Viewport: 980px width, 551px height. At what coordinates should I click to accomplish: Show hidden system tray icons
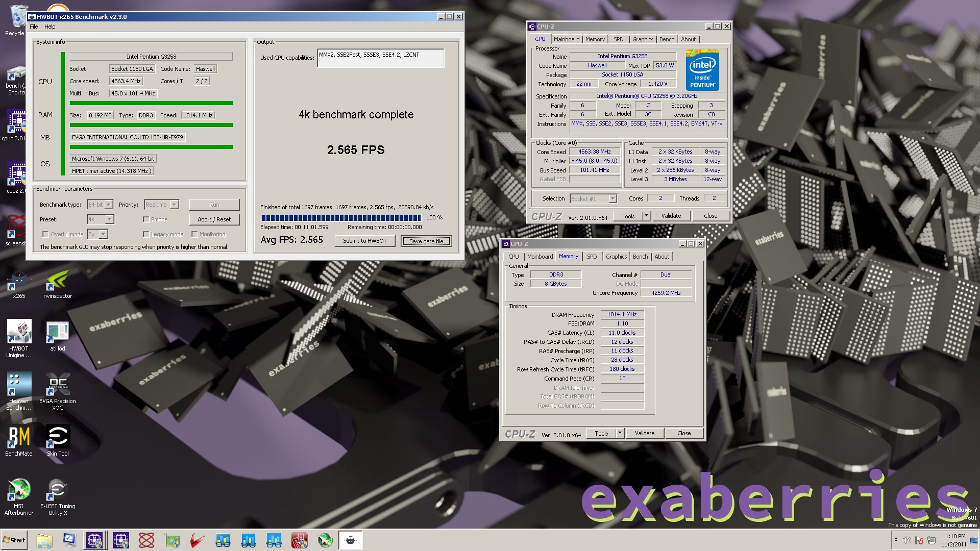895,540
